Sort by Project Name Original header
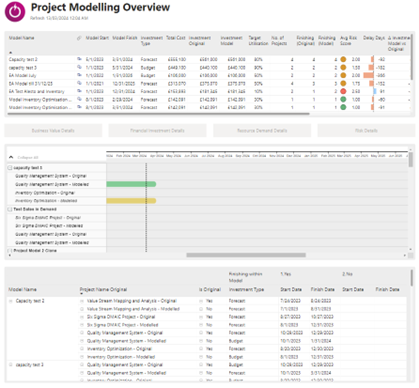The width and height of the screenshot is (419, 388). point(103,289)
